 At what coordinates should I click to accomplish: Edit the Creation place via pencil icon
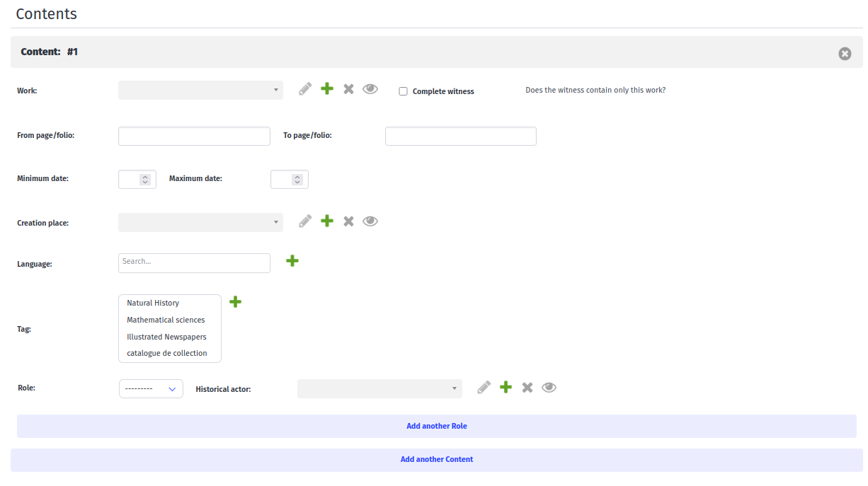click(x=304, y=221)
